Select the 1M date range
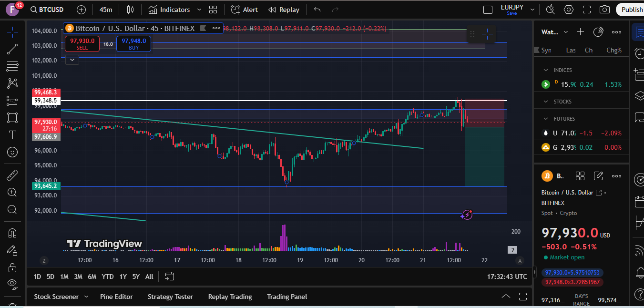644x308 pixels. point(64,277)
